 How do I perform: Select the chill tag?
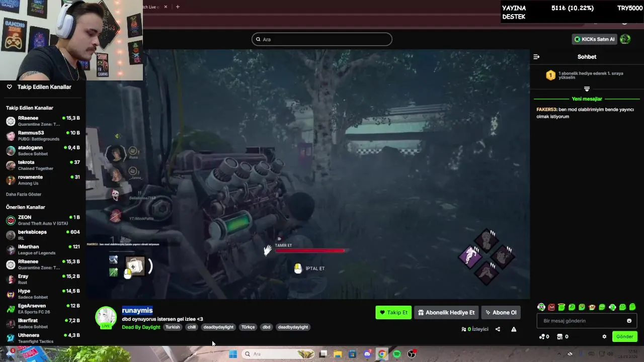tap(192, 327)
